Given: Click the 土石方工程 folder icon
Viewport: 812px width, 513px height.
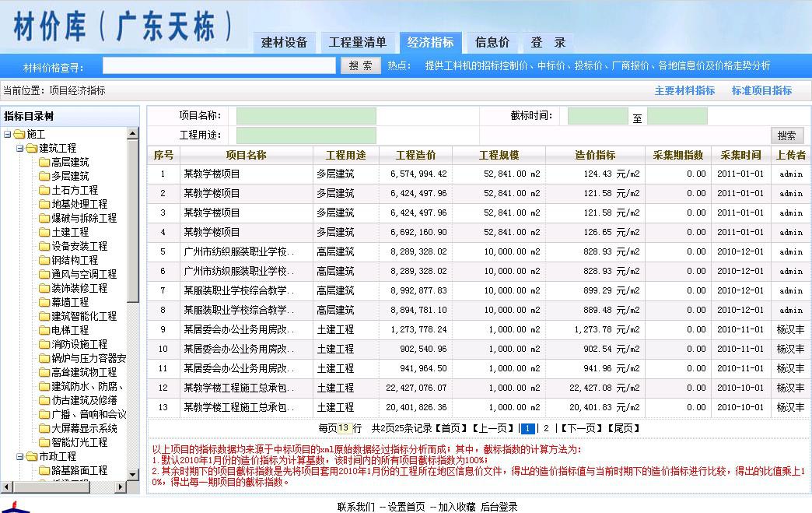Looking at the screenshot, I should pyautogui.click(x=44, y=190).
